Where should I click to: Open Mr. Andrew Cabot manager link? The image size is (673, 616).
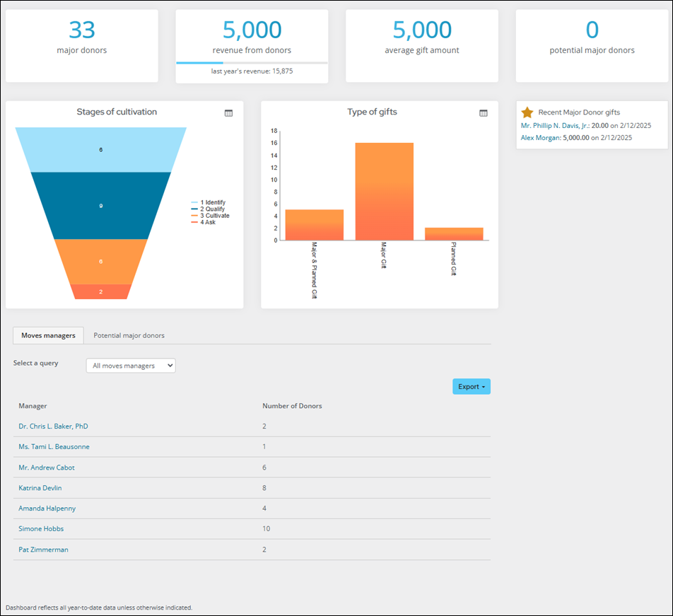(x=47, y=467)
